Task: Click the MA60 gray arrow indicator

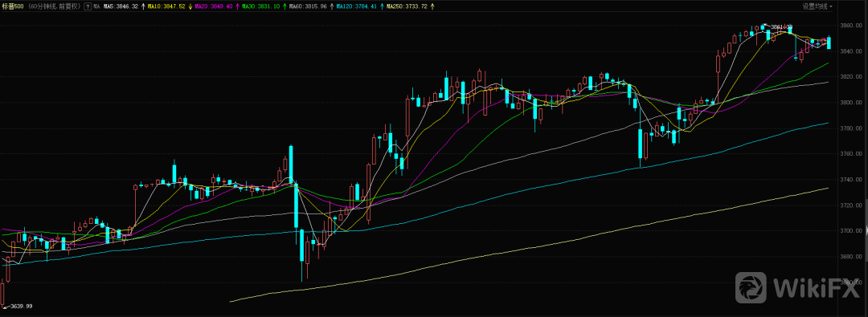Action: click(332, 6)
